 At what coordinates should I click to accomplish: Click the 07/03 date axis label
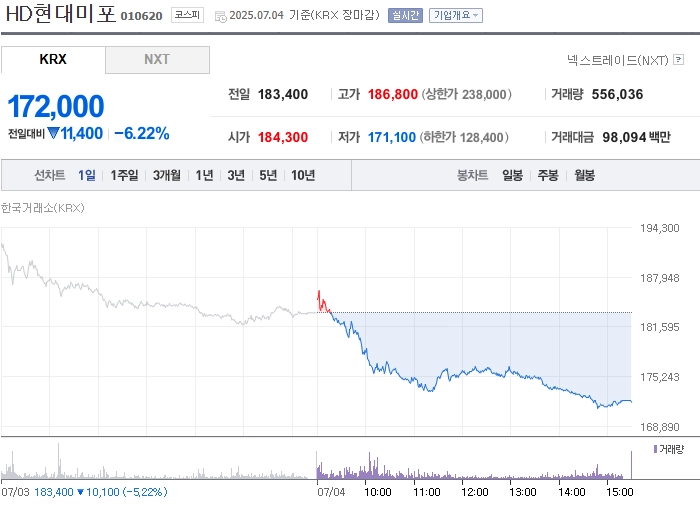pos(15,492)
